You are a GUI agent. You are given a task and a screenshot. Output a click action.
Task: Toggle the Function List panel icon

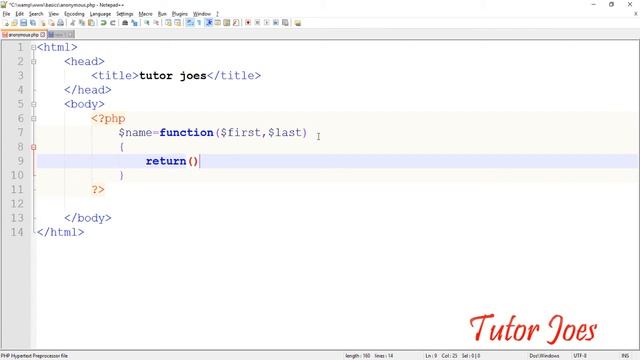[x=236, y=23]
